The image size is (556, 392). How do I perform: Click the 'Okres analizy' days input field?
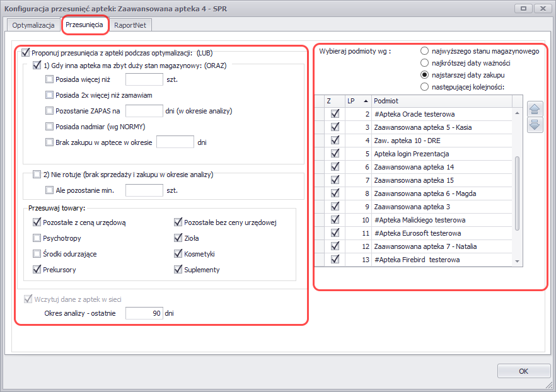point(144,313)
